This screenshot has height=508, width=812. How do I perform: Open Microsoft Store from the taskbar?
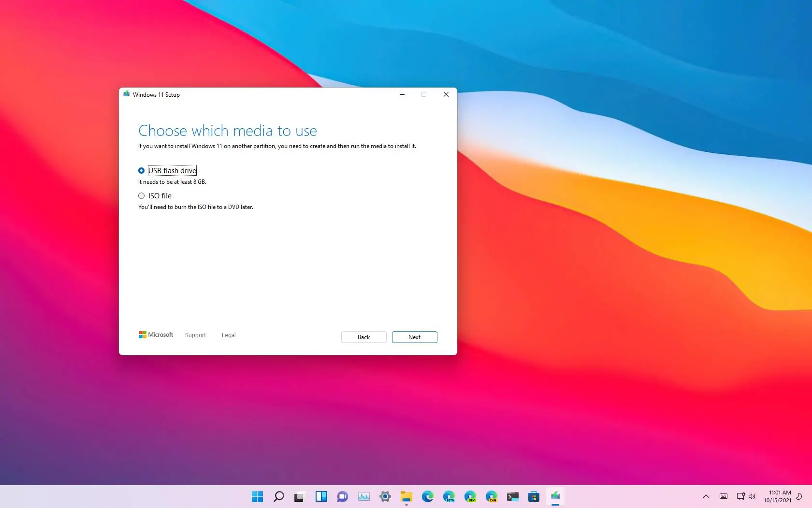tap(534, 496)
